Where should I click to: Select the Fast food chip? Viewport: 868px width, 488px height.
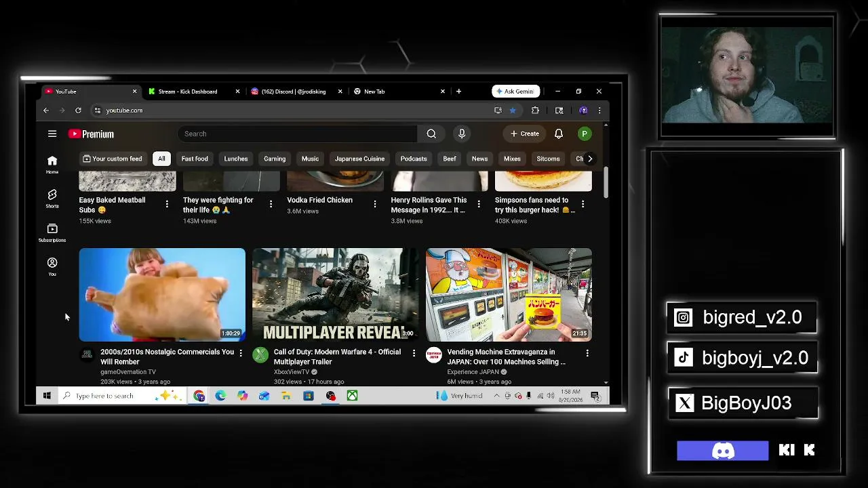[x=195, y=159]
